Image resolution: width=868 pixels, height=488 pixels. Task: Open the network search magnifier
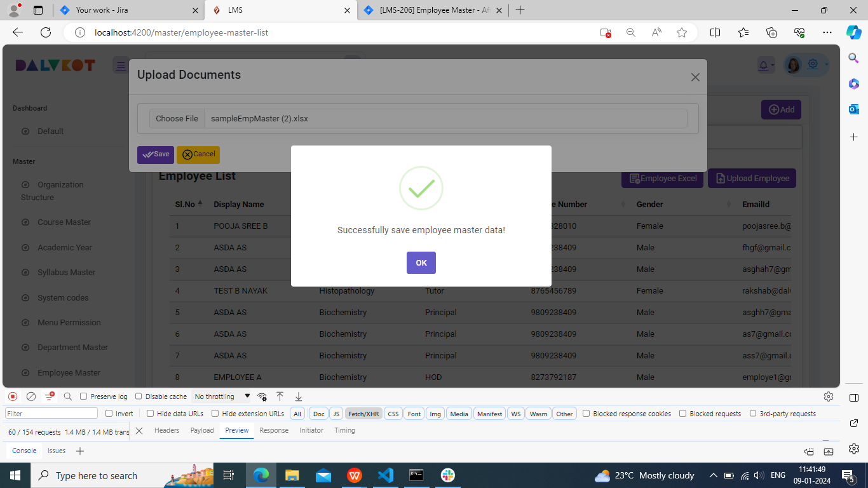coord(68,396)
